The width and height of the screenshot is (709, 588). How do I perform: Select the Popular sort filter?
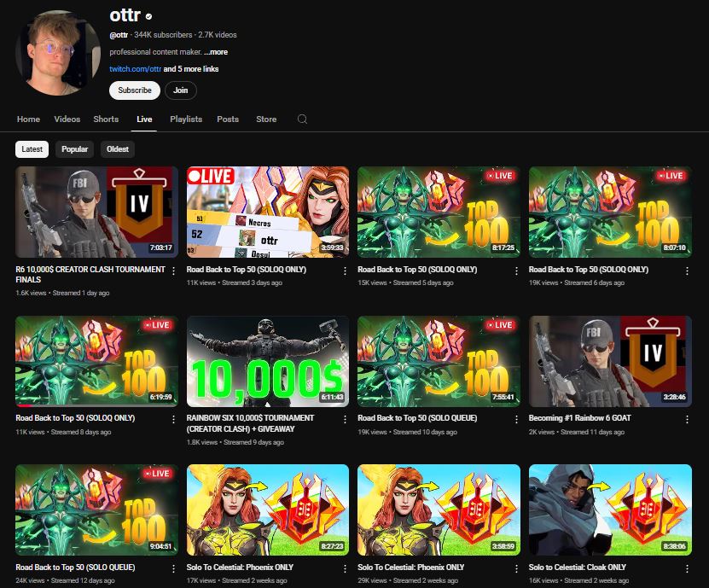[x=74, y=149]
